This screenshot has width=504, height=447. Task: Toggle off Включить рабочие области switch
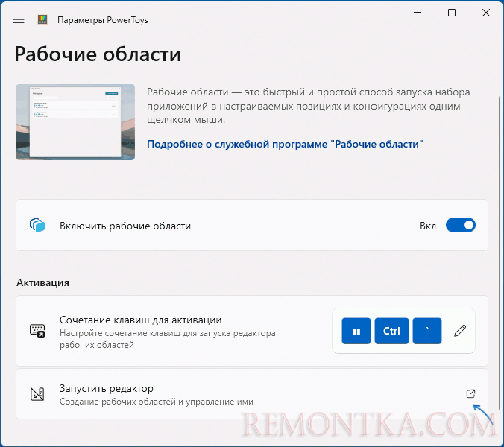(x=460, y=225)
